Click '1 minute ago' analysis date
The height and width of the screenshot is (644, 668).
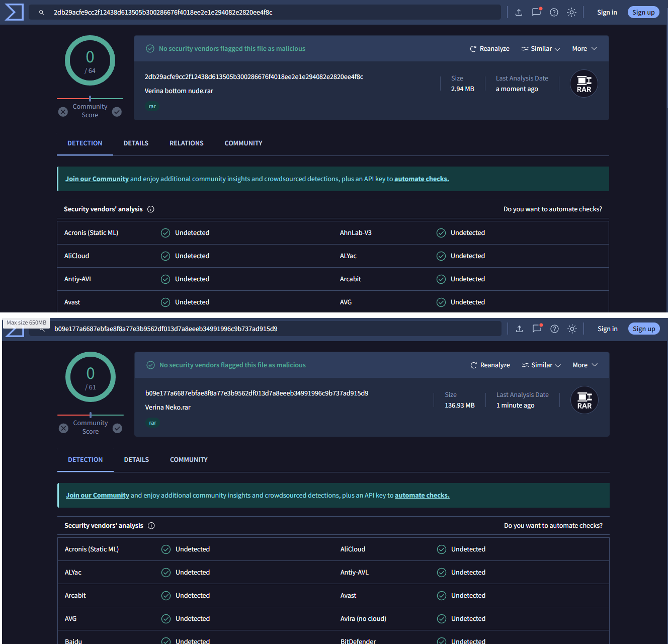[x=516, y=406]
